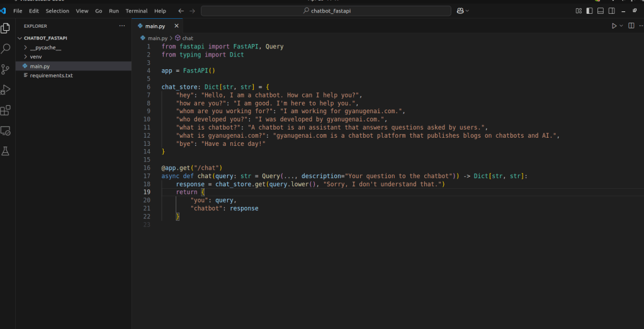The height and width of the screenshot is (329, 644).
Task: Open requirements.txt in the explorer
Action: (51, 75)
